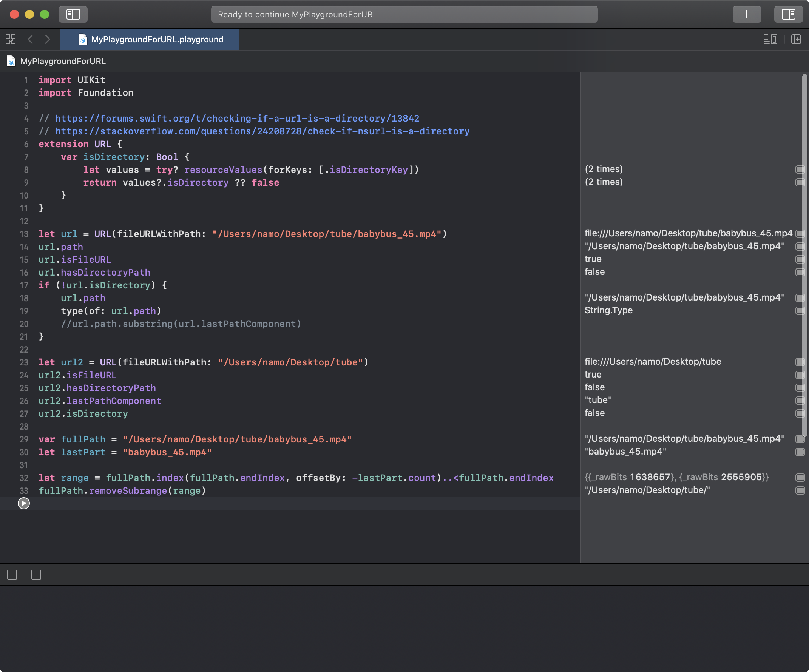Open the related items grid icon
The width and height of the screenshot is (809, 672).
pos(11,39)
